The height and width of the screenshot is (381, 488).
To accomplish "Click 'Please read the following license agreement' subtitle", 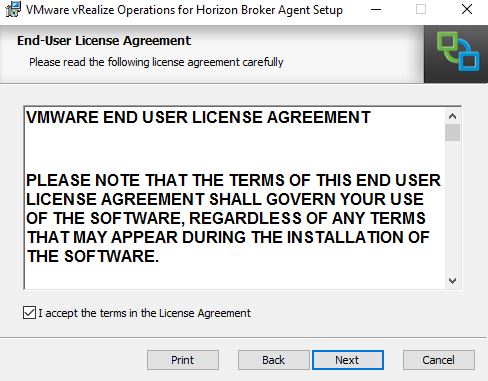I will [x=156, y=62].
